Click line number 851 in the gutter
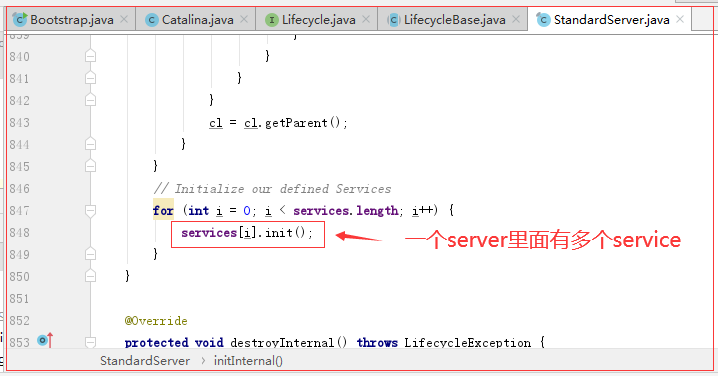 click(x=19, y=299)
